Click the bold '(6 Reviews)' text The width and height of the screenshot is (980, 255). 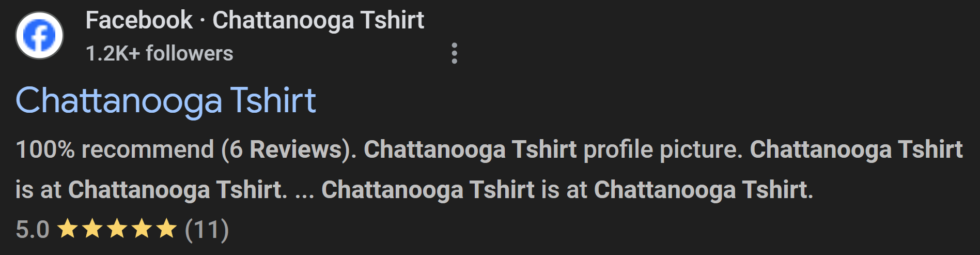(x=289, y=149)
